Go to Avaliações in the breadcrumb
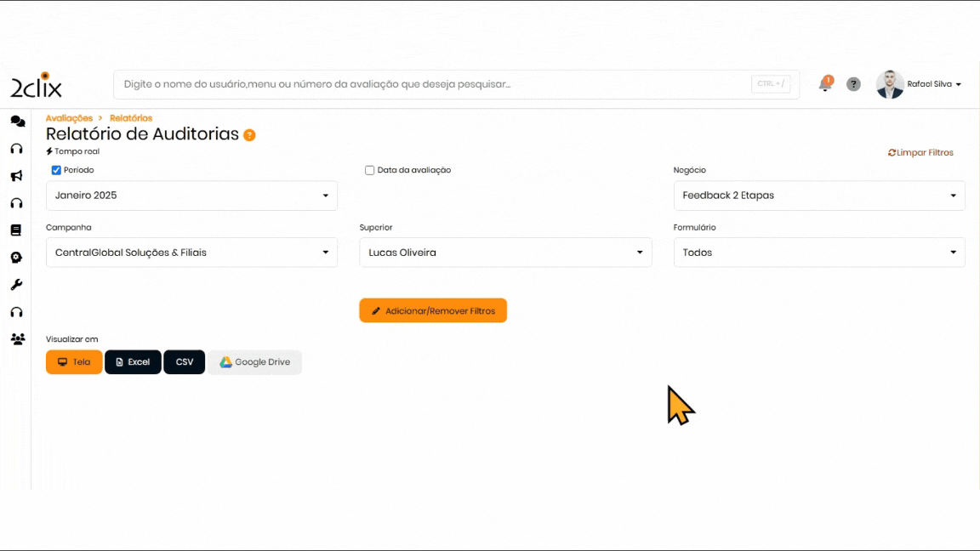Image resolution: width=980 pixels, height=551 pixels. pos(69,118)
